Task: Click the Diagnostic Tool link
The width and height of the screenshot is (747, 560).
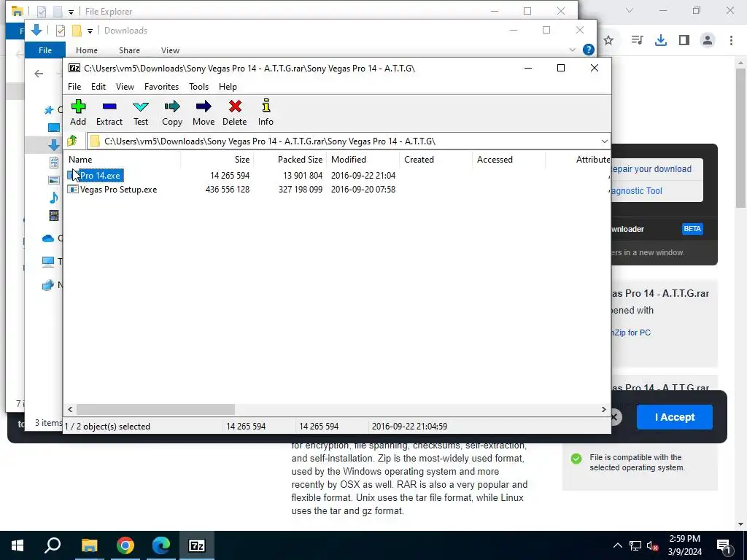Action: click(x=636, y=191)
